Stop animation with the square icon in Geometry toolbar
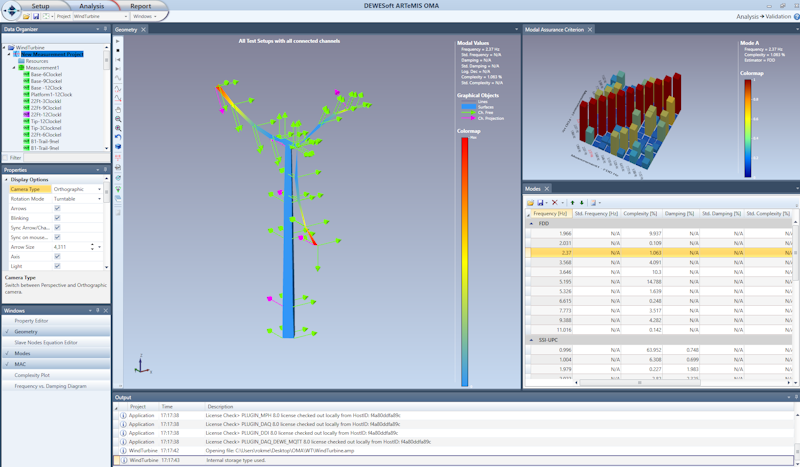 (x=118, y=51)
